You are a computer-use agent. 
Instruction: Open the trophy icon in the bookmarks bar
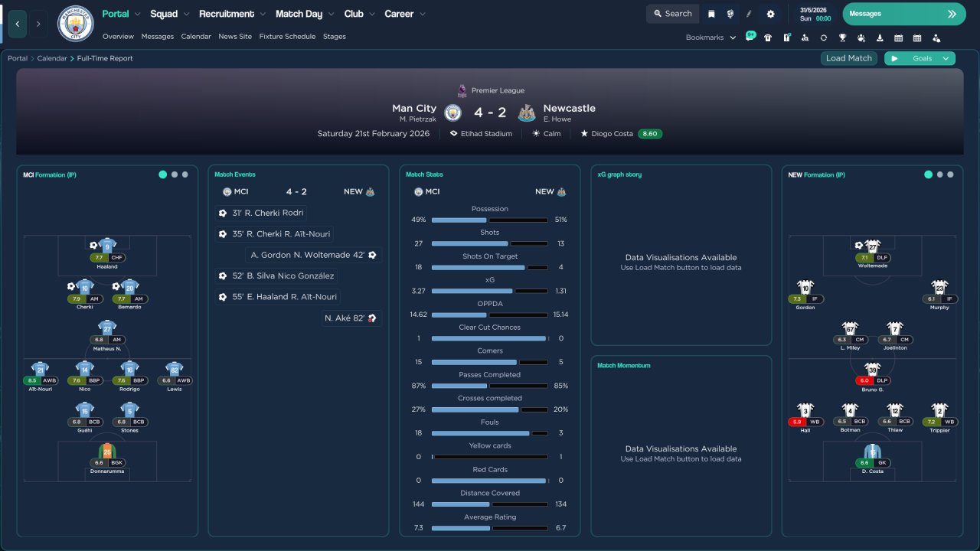(842, 37)
